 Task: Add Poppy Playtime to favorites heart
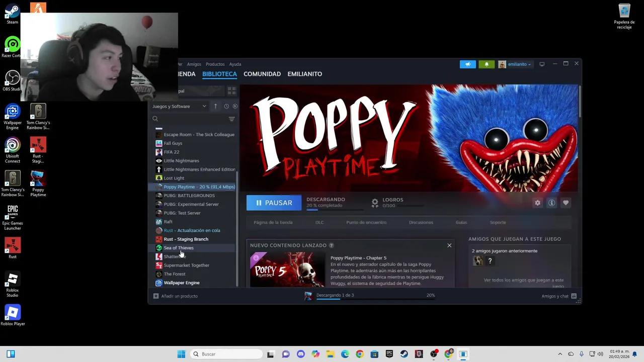(x=566, y=203)
